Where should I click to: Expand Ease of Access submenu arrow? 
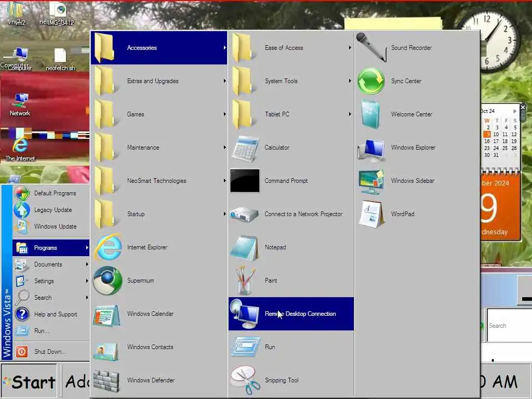coord(350,47)
